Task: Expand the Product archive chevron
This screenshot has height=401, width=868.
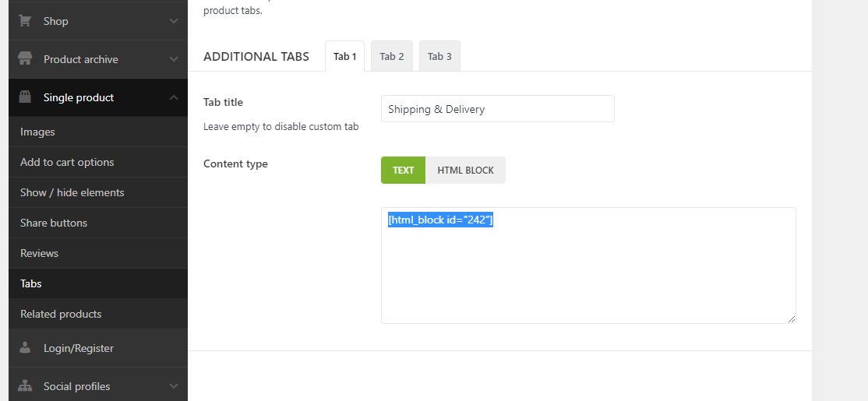Action: [x=174, y=59]
